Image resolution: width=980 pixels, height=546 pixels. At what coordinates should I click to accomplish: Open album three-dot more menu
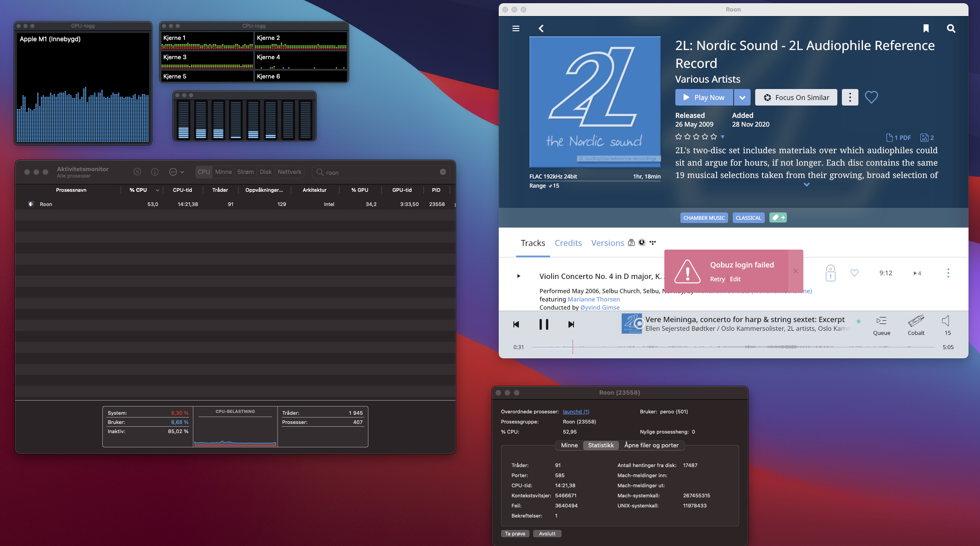coord(850,97)
